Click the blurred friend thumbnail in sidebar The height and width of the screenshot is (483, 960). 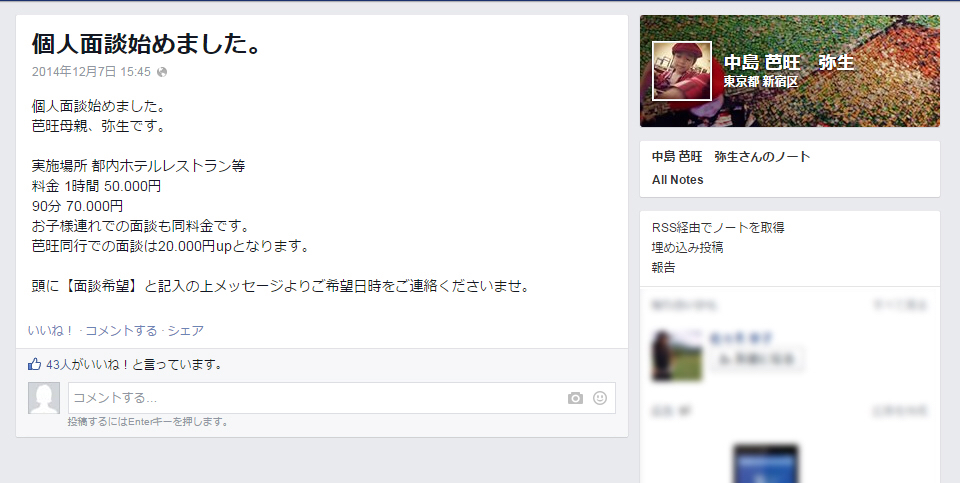pyautogui.click(x=677, y=355)
